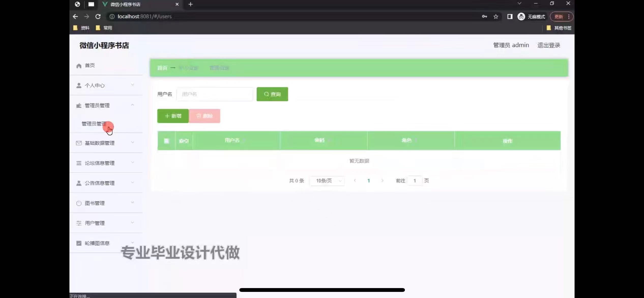The image size is (644, 298).
Task: Click the 共 0 条 total count text
Action: coord(296,181)
